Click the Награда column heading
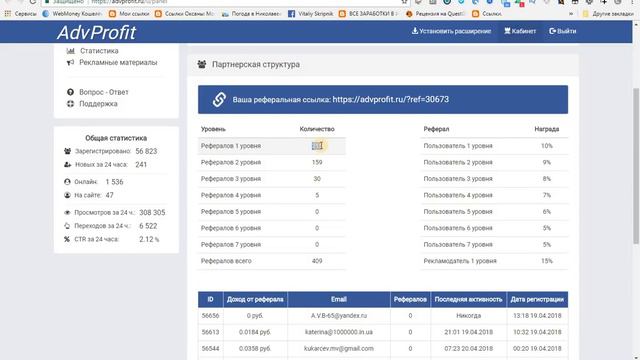Viewport: 640px width, 360px height. tap(547, 129)
